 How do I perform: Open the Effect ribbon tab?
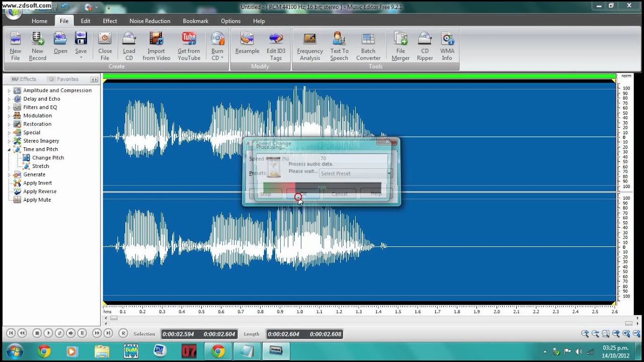110,21
